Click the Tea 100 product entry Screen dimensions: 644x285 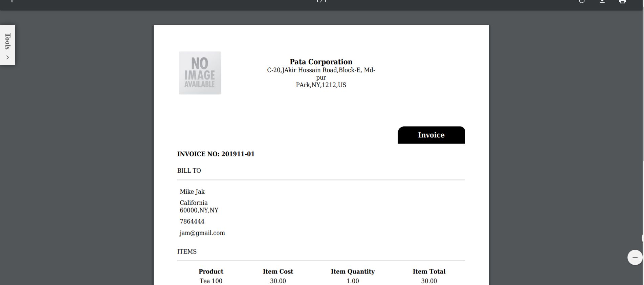point(211,281)
